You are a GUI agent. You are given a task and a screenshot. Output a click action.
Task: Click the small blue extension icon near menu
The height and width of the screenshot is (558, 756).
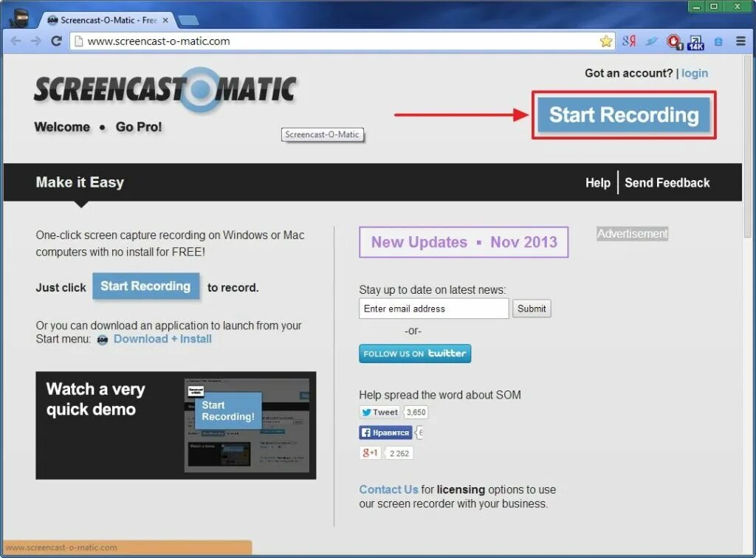pos(718,42)
